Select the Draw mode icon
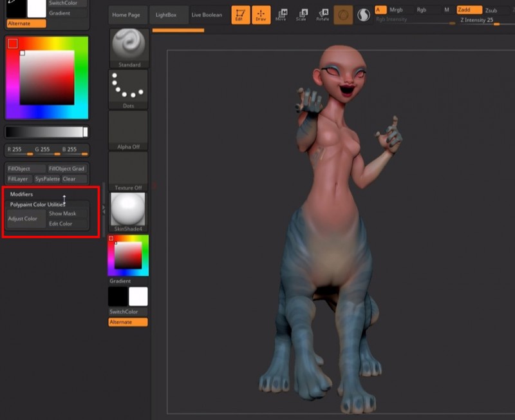 pos(261,15)
